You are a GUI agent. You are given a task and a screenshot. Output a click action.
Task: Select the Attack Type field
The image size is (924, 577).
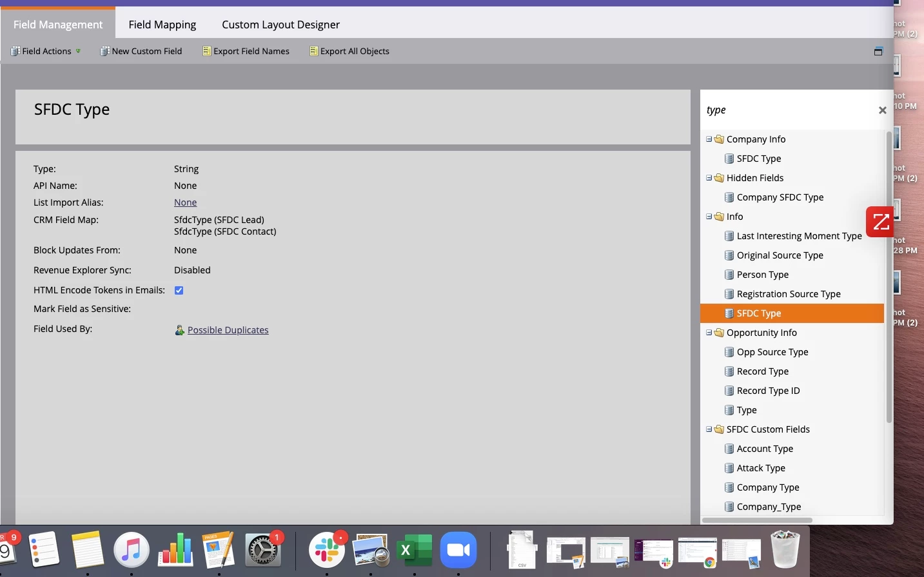[x=761, y=468]
